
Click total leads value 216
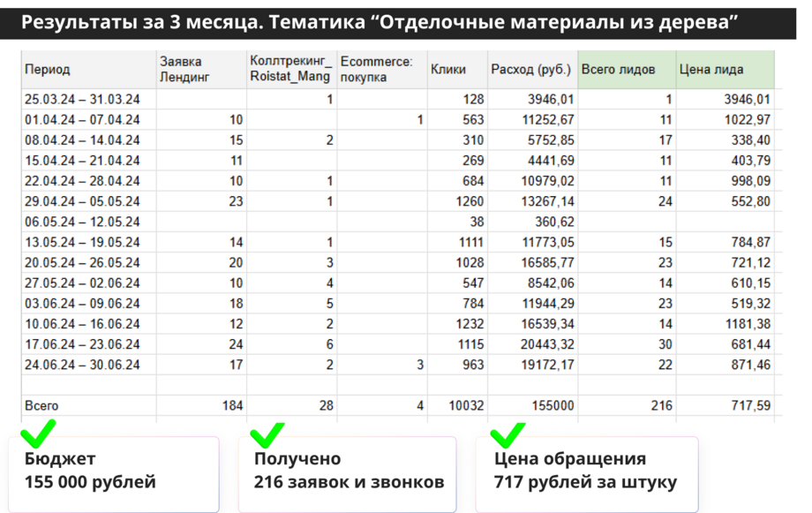tap(662, 406)
